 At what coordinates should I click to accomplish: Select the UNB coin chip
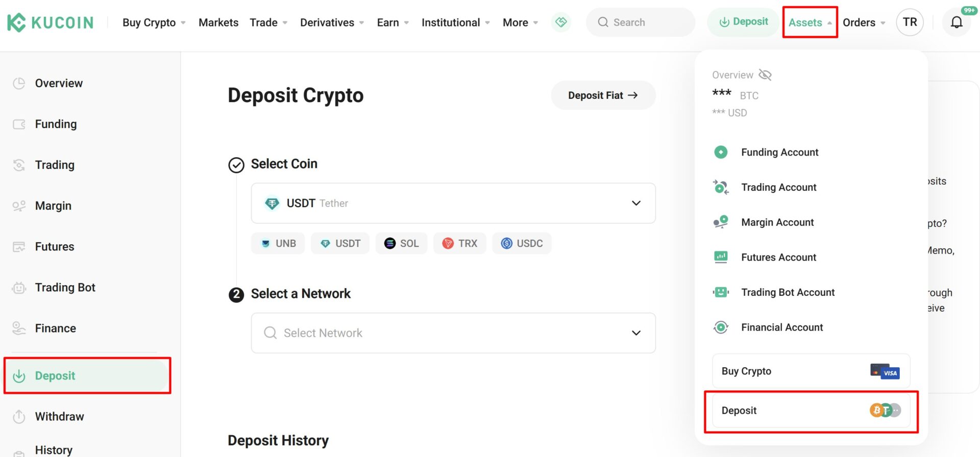(278, 243)
